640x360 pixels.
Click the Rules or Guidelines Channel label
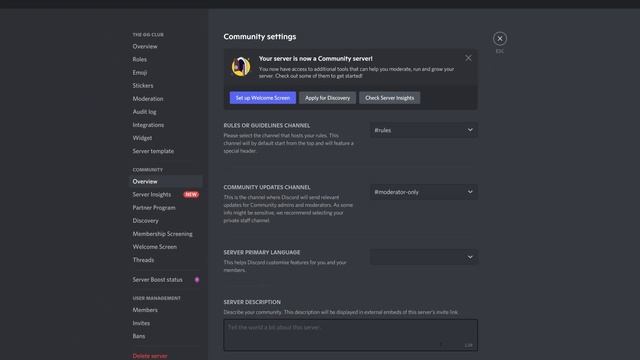(x=267, y=125)
